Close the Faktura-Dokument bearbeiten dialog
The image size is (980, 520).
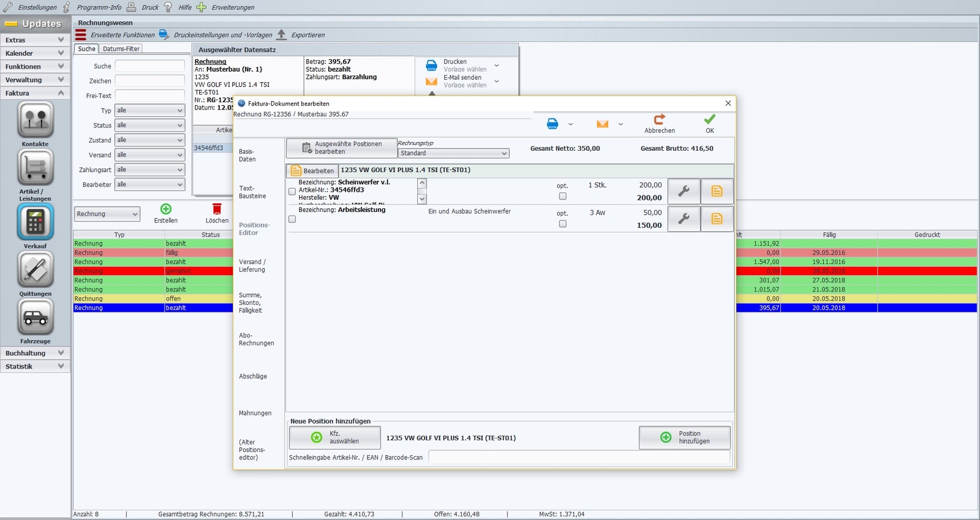728,103
